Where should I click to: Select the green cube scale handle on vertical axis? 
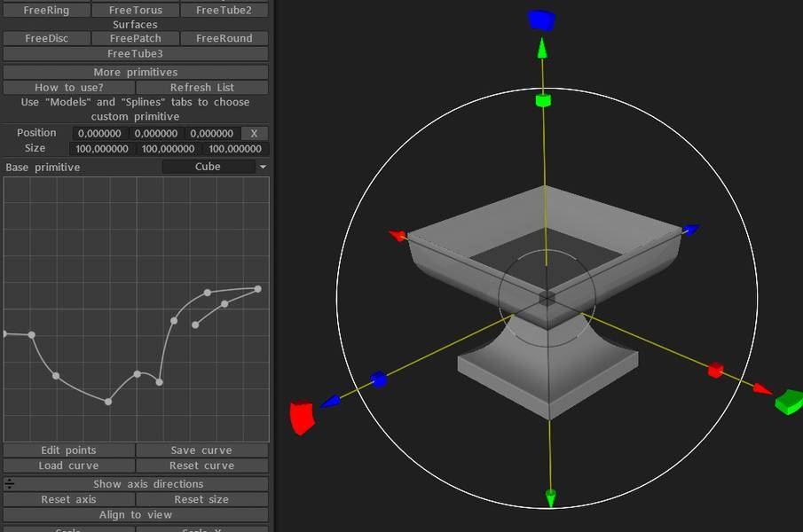(543, 100)
